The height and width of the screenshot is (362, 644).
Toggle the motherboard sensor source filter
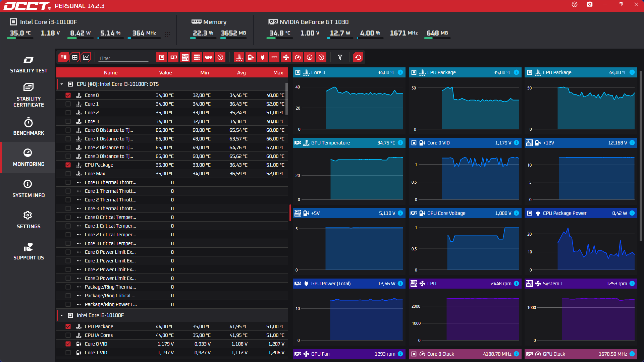(185, 57)
